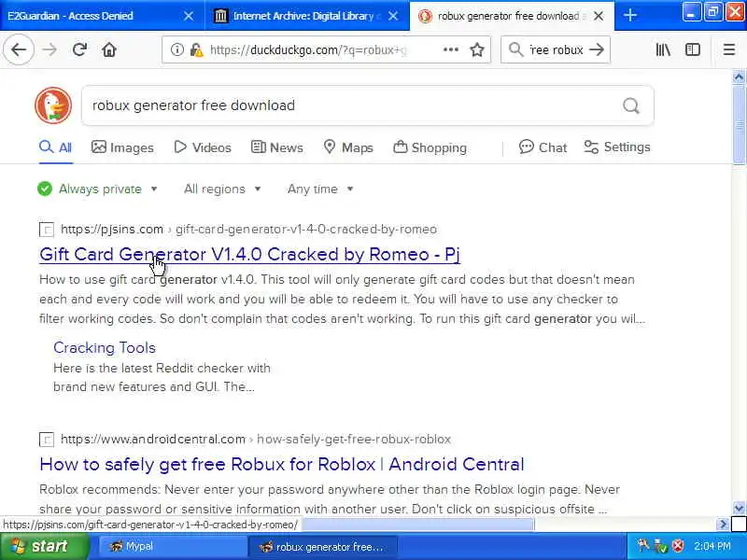Click the search bar magnifier icon
747x560 pixels.
point(516,49)
